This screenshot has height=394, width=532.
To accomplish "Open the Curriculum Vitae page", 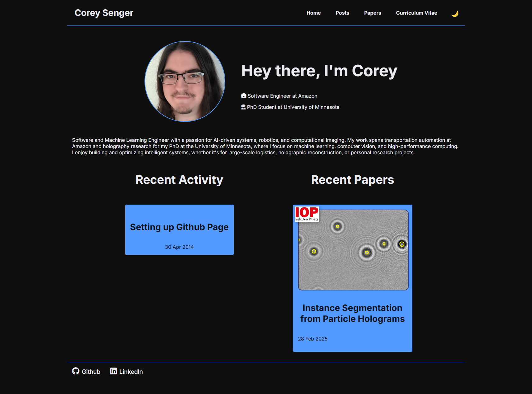I will click(416, 13).
